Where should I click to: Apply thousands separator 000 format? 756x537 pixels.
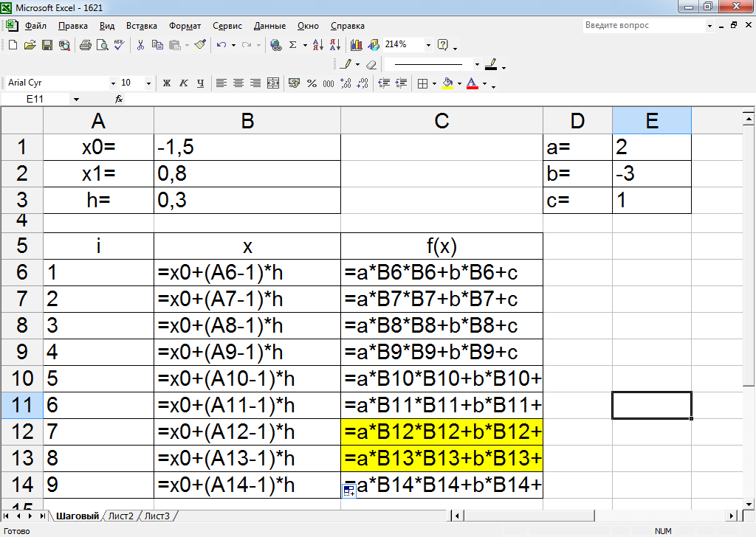pyautogui.click(x=329, y=83)
